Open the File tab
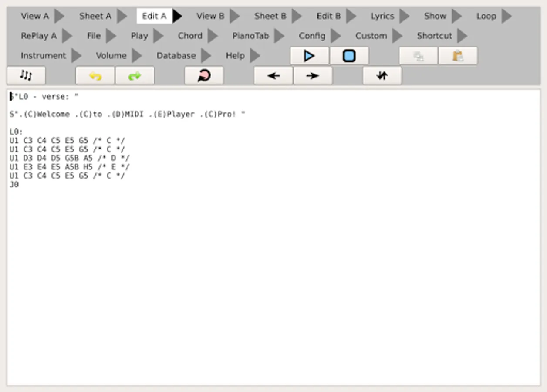Image resolution: width=547 pixels, height=392 pixels. 94,36
